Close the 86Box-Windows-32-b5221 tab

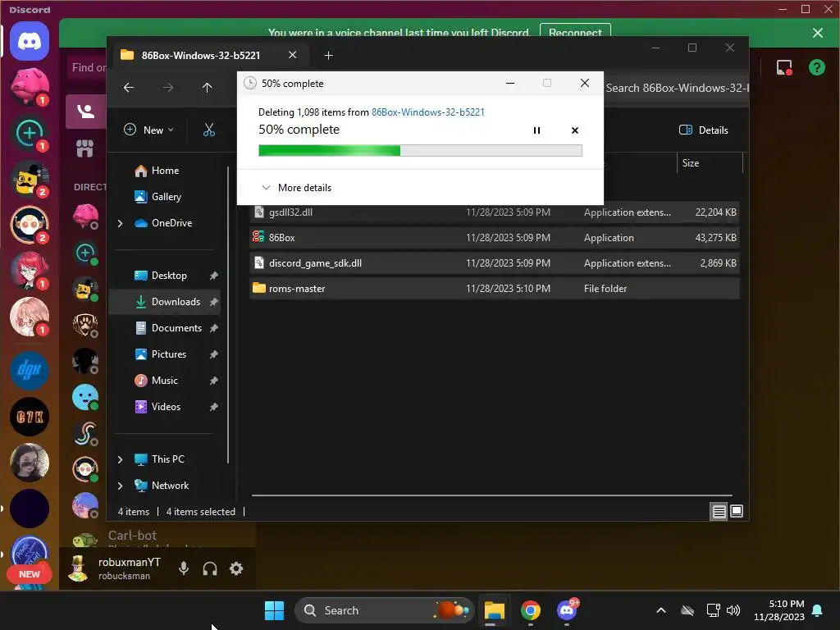click(293, 55)
